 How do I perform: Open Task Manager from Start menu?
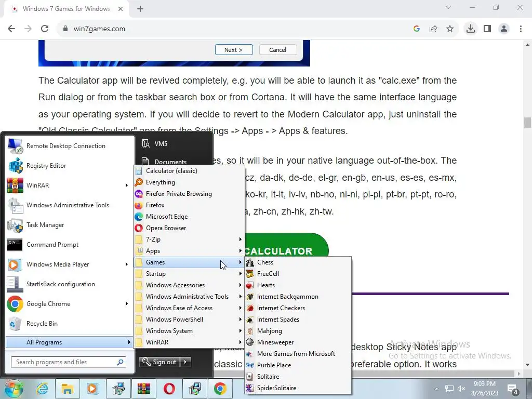(x=70, y=225)
